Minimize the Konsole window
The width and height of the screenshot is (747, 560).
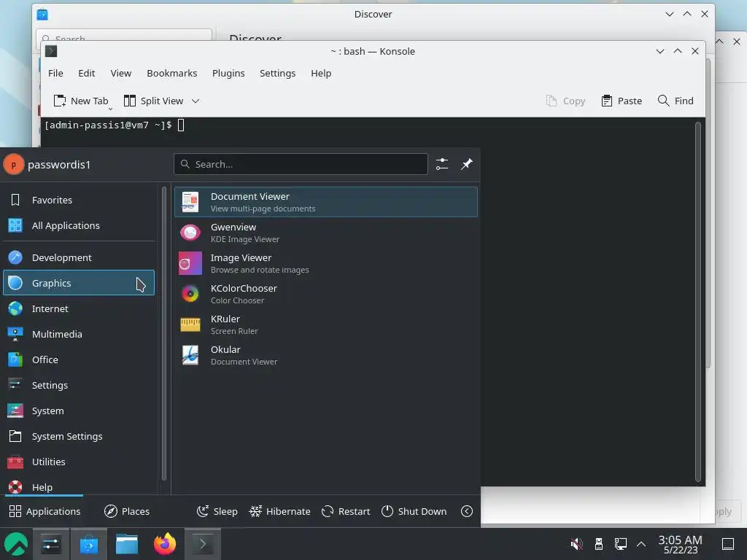659,52
